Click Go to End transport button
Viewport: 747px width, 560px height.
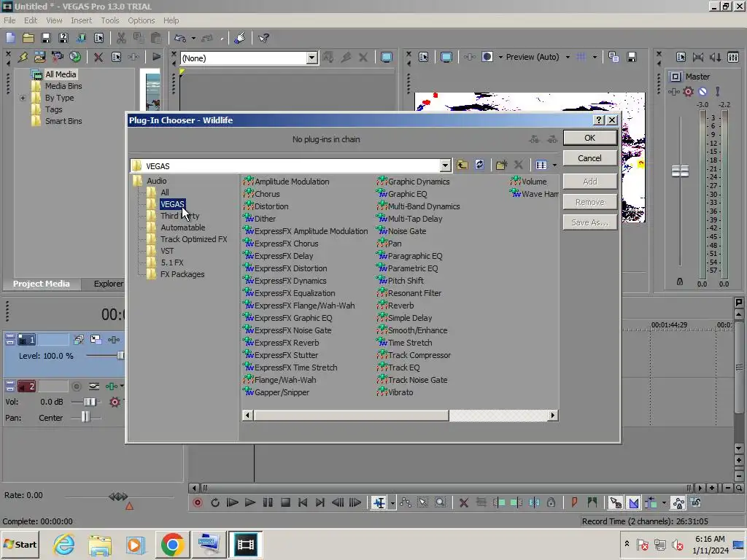pyautogui.click(x=320, y=502)
